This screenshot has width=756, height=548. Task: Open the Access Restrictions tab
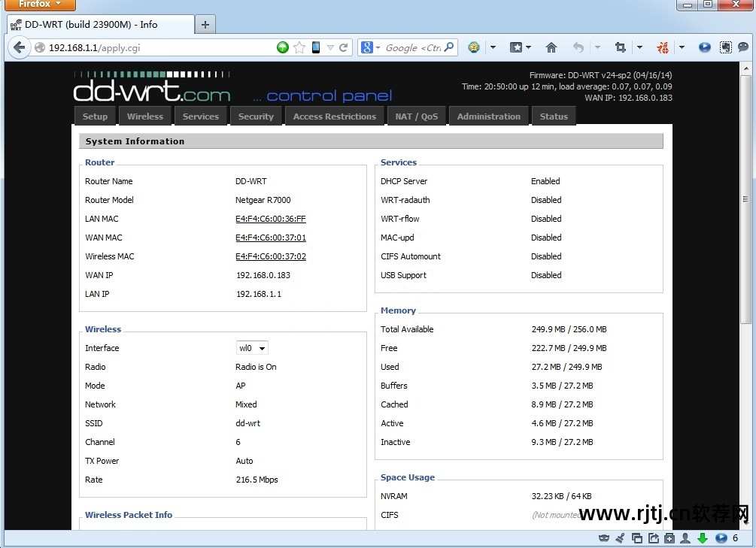[x=335, y=117]
